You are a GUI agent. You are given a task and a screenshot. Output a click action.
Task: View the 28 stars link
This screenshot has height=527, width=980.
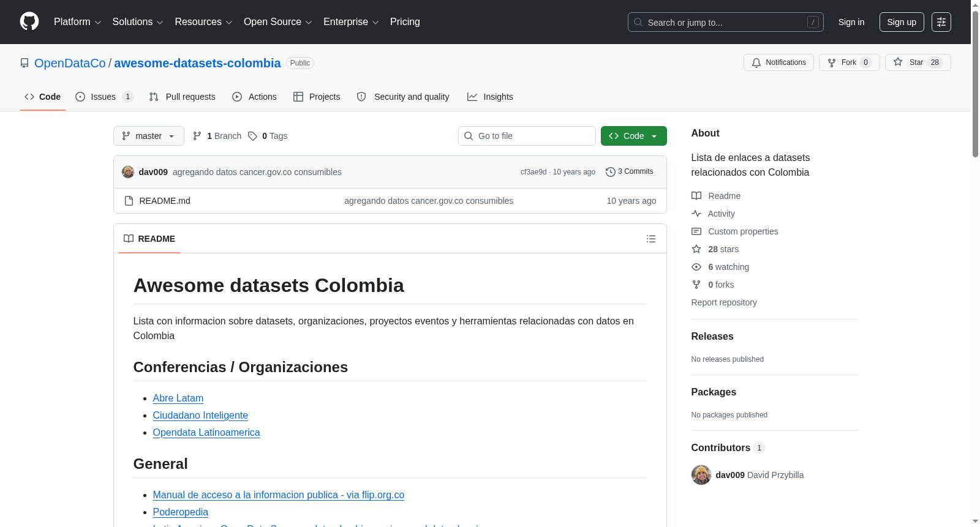715,249
